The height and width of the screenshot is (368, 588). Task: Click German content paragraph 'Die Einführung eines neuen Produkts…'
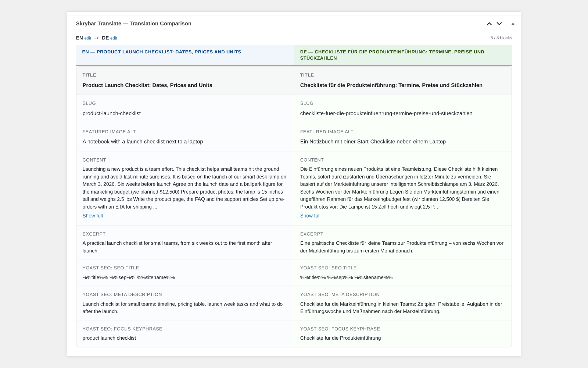[401, 188]
